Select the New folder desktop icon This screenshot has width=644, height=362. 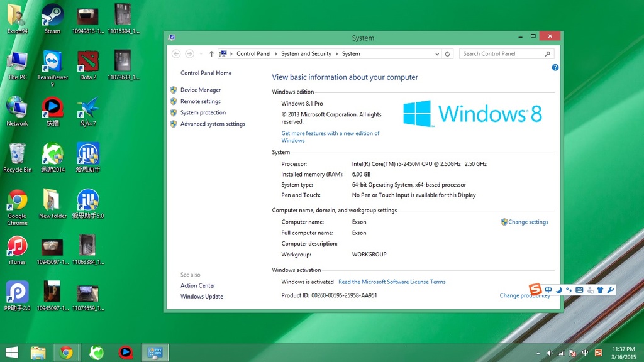53,204
